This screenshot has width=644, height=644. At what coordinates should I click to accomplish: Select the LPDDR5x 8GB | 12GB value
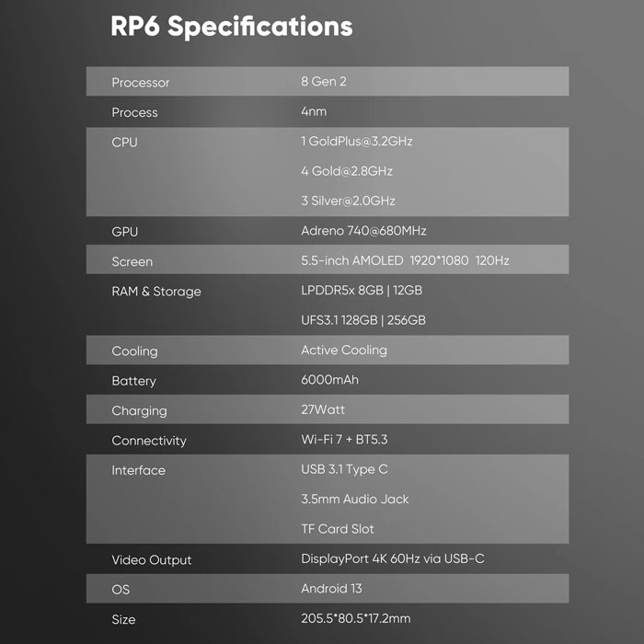[x=362, y=291]
